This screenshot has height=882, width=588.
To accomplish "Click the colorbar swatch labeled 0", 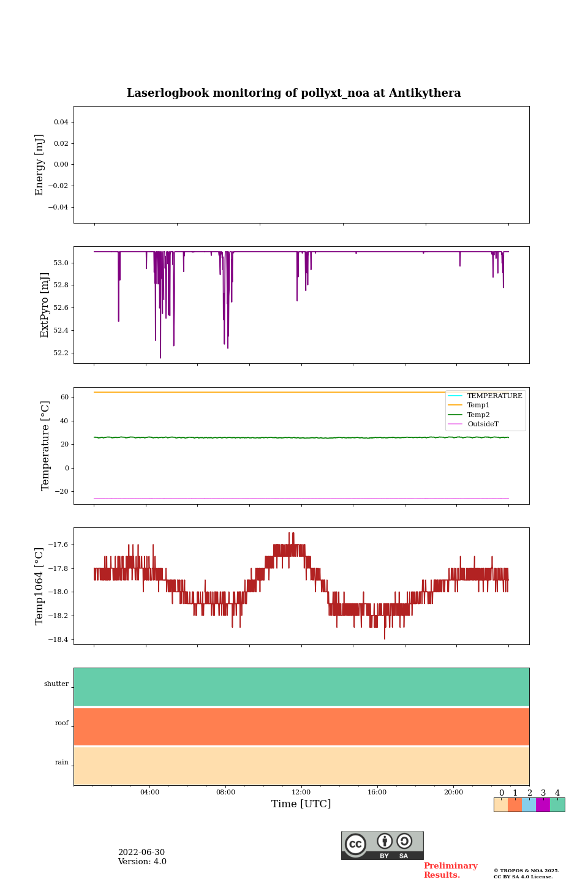I will [x=501, y=805].
